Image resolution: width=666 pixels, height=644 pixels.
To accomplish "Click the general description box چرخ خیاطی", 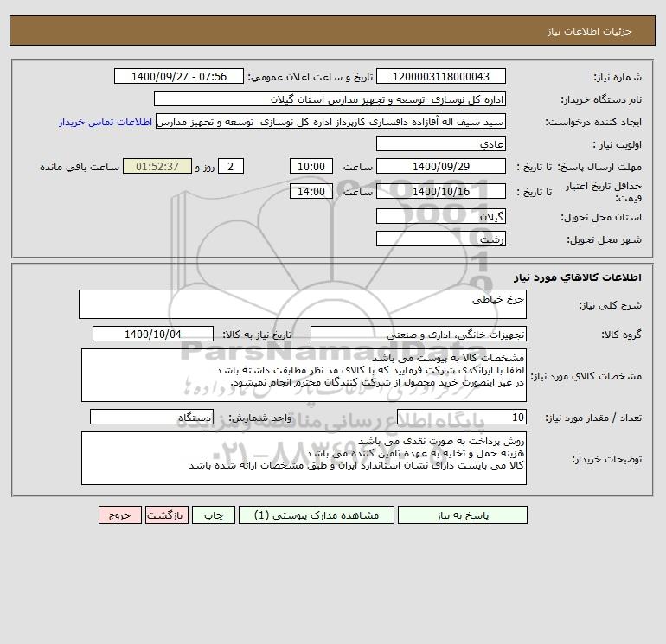I will [x=303, y=304].
